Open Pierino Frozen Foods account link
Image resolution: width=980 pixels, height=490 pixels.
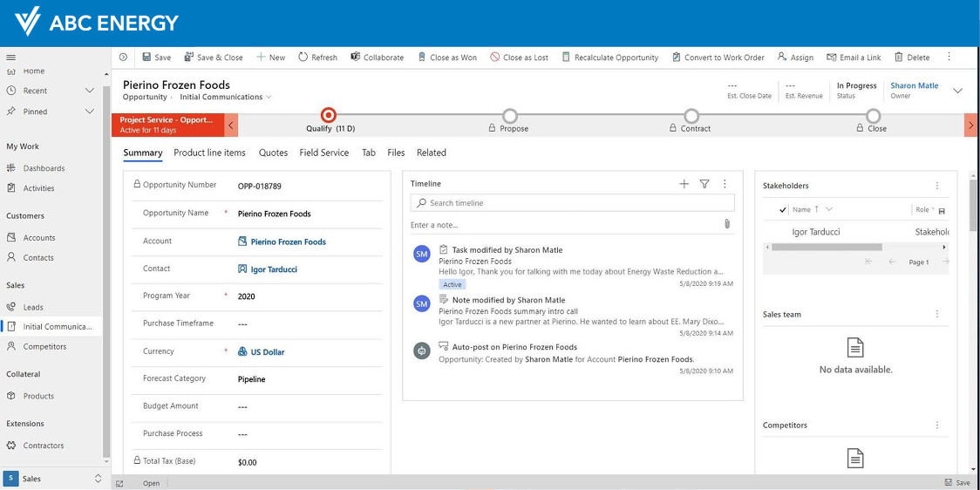point(288,242)
